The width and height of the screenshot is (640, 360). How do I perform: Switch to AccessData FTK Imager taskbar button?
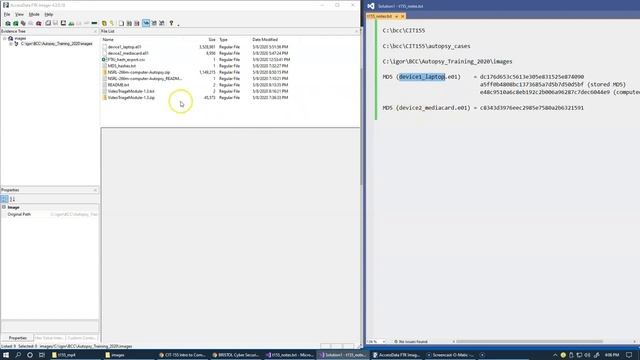click(396, 355)
